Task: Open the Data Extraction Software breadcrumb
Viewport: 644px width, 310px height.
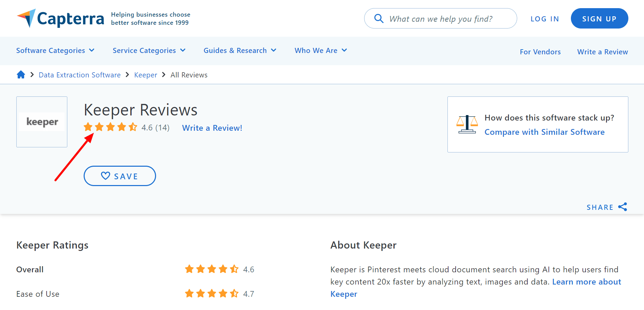Action: (x=80, y=75)
